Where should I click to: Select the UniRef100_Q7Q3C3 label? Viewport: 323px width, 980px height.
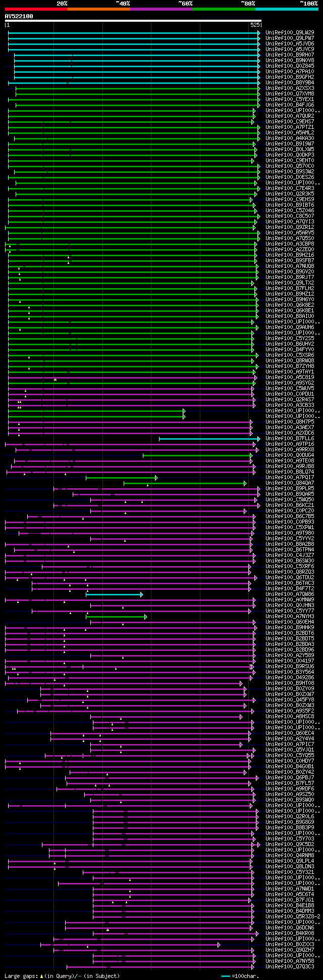(290, 966)
